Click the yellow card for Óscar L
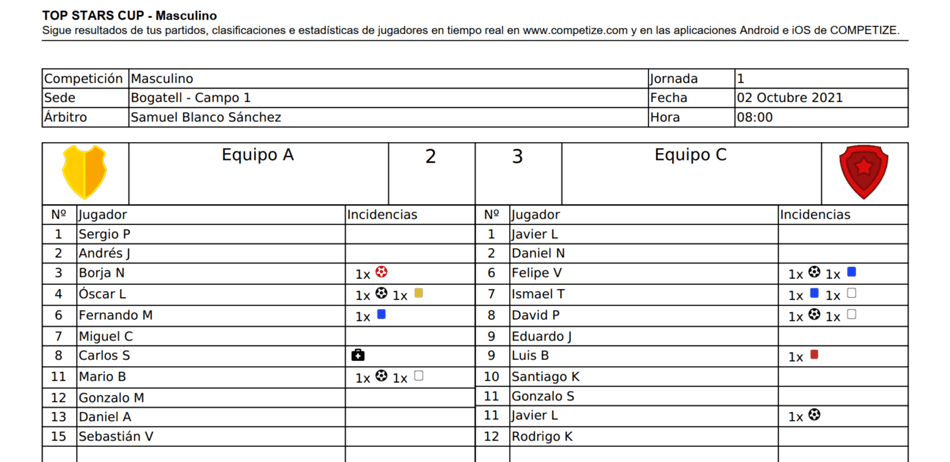This screenshot has height=462, width=950. pos(418,294)
